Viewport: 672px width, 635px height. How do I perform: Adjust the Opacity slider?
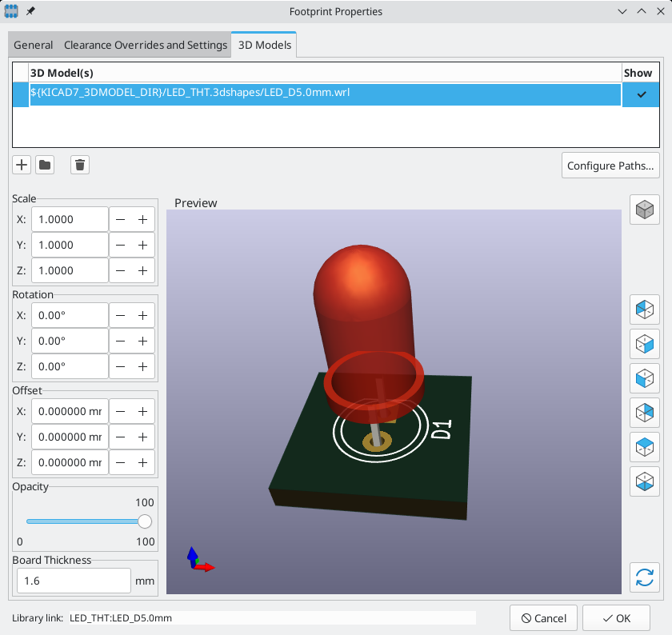[144, 521]
